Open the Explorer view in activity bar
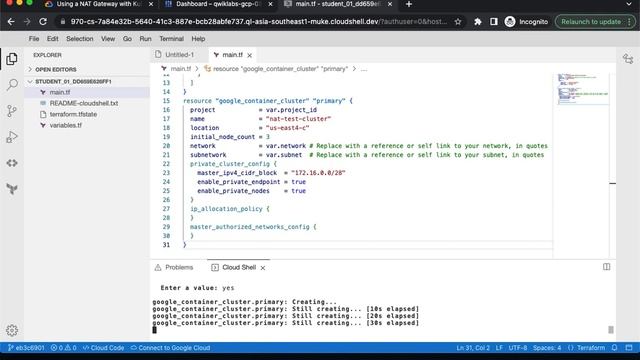The height and width of the screenshot is (360, 640). 12,59
